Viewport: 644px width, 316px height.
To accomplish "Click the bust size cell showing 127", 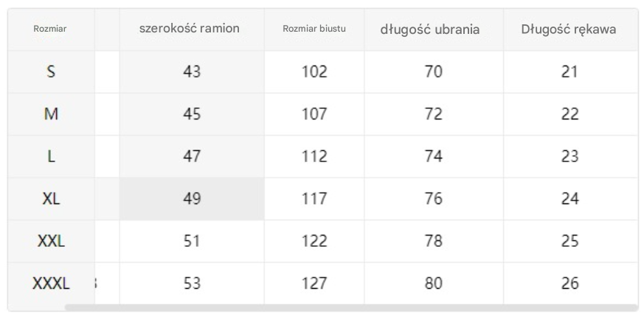I will 314,283.
